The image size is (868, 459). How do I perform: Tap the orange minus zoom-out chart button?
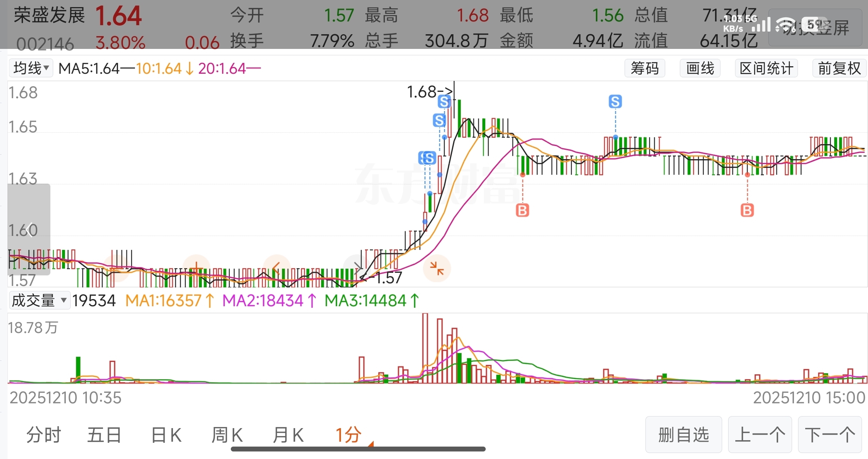tap(116, 269)
